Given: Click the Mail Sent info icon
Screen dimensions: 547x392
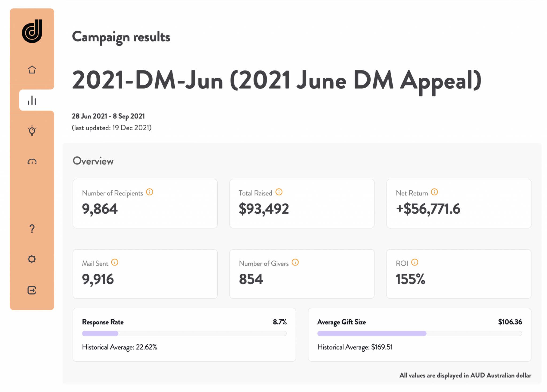Looking at the screenshot, I should tap(115, 262).
